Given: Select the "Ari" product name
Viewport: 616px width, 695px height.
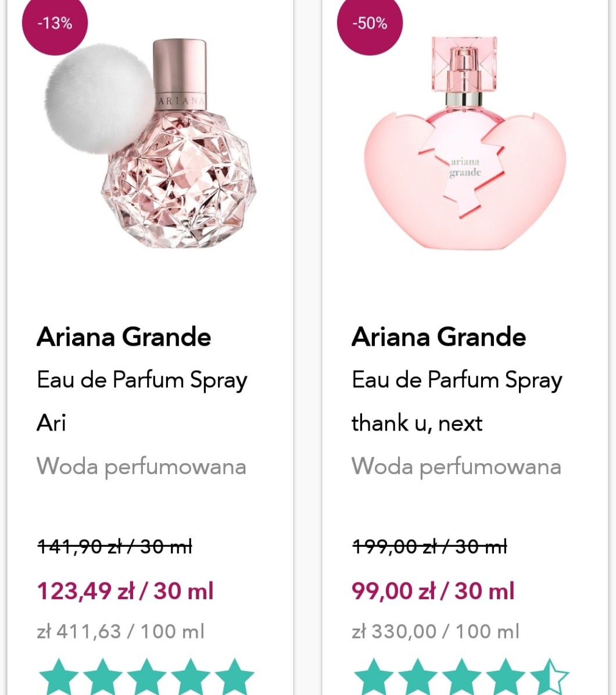Looking at the screenshot, I should tap(51, 423).
